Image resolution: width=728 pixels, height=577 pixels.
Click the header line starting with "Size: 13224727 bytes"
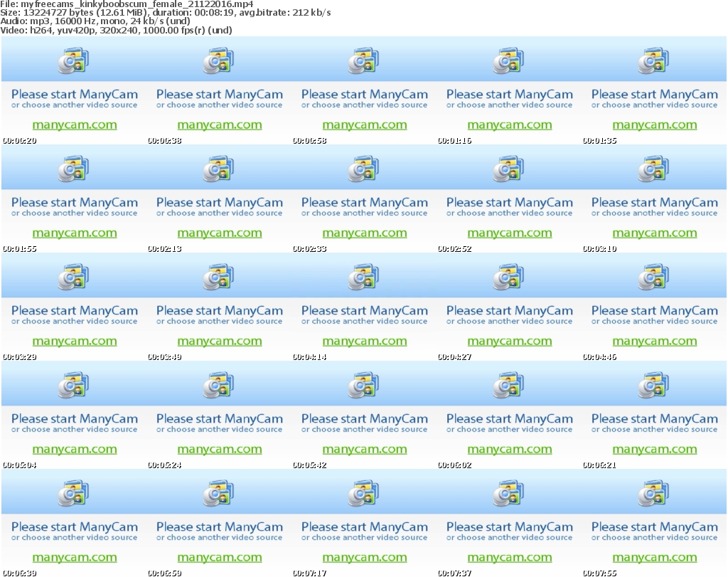(x=165, y=13)
